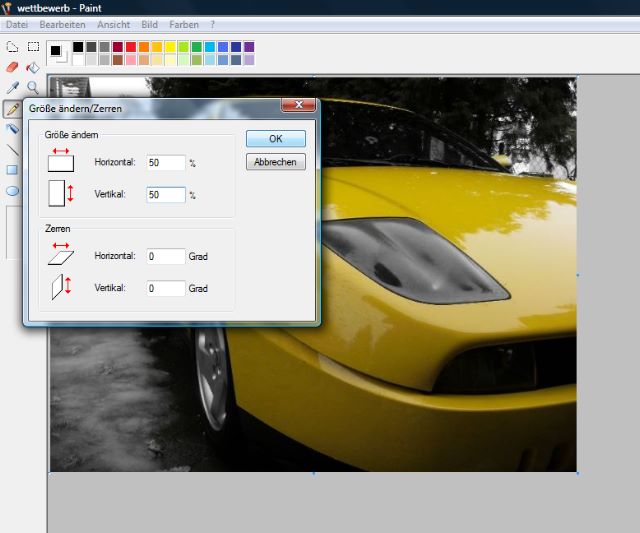Close the Größe ändern/Zerren dialog
The image size is (640, 533).
298,105
